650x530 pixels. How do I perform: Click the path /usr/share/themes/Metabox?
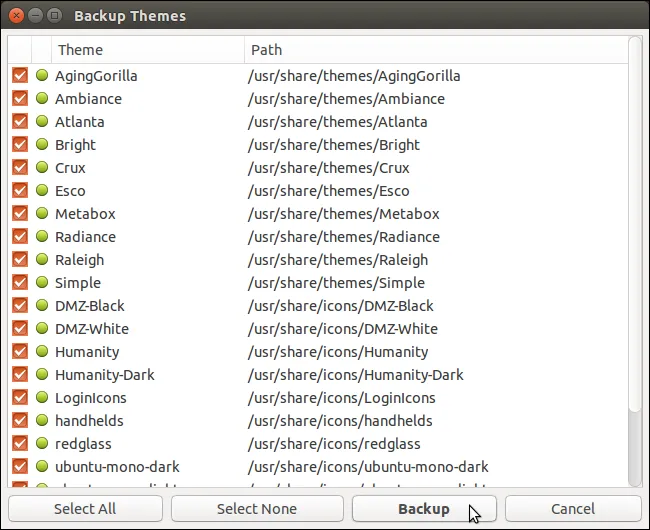pyautogui.click(x=344, y=214)
